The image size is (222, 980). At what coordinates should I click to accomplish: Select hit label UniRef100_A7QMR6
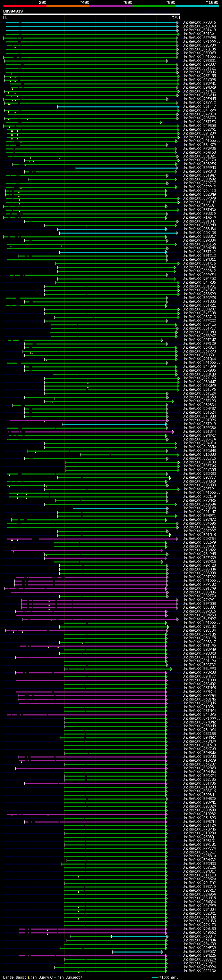(x=199, y=501)
